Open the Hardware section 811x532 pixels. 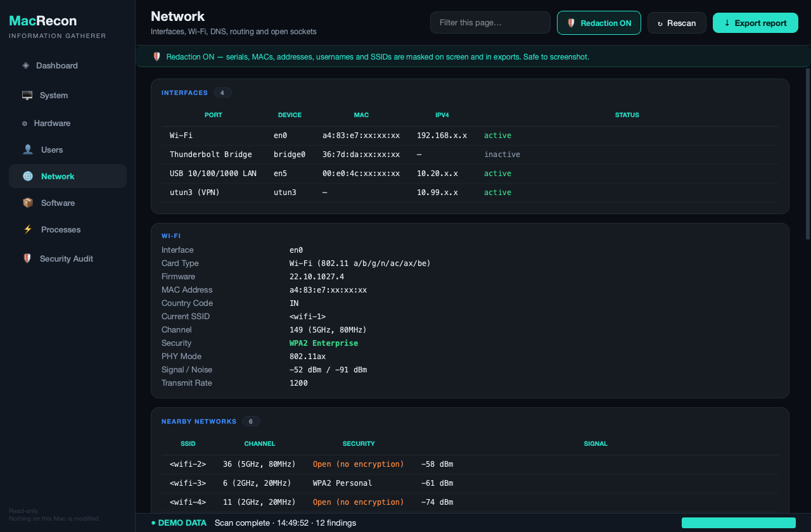pos(68,123)
